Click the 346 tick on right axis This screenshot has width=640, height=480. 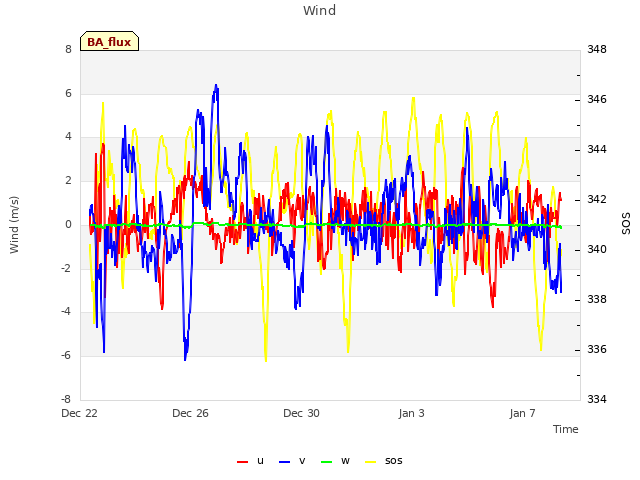[x=597, y=99]
